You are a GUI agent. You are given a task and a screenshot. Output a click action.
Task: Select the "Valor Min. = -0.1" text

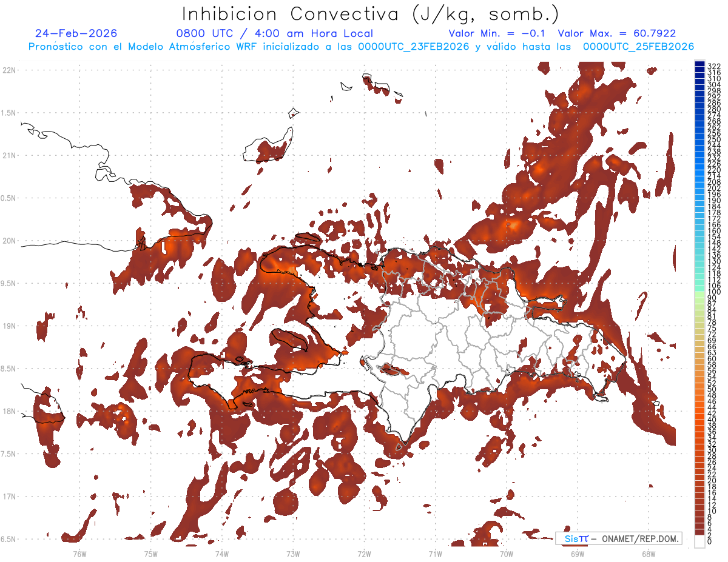point(497,33)
